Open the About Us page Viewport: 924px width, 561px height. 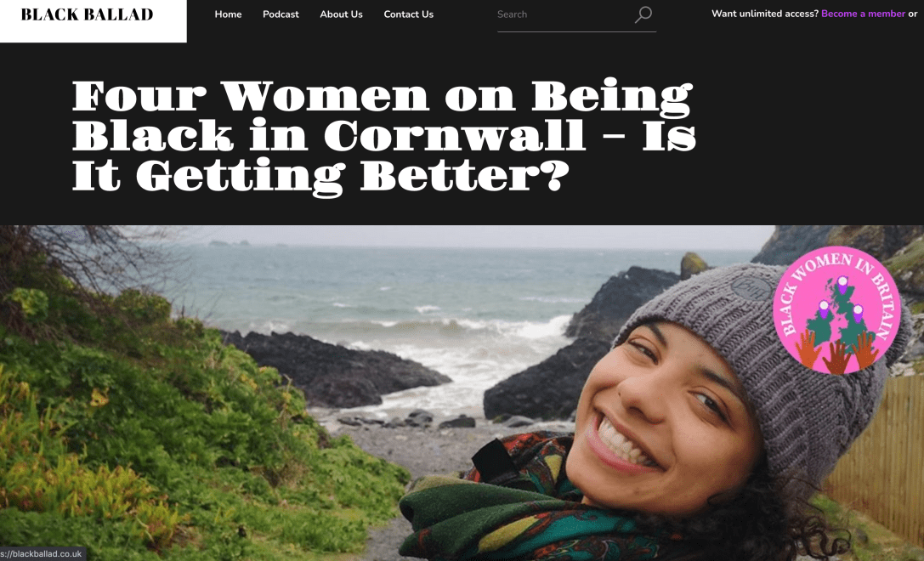(341, 14)
